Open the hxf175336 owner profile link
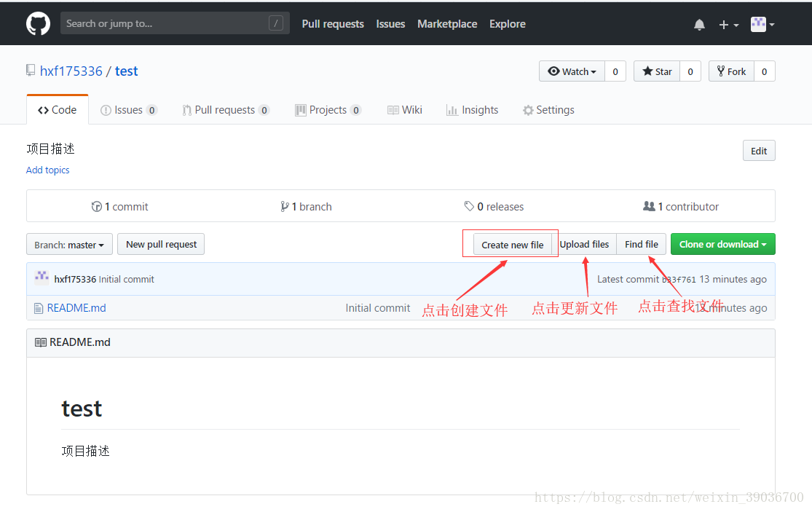Viewport: 812px width, 512px height. [71, 71]
